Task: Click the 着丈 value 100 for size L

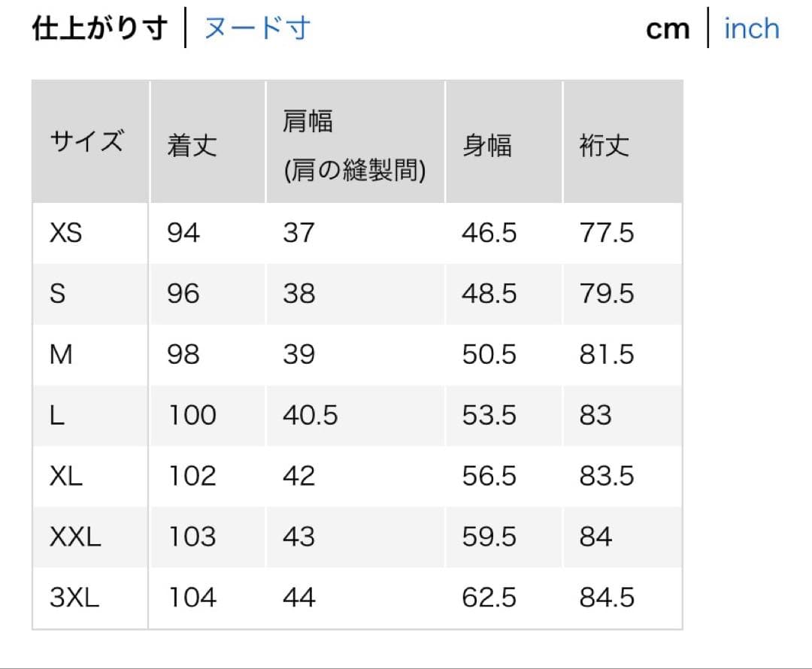Action: pyautogui.click(x=192, y=415)
